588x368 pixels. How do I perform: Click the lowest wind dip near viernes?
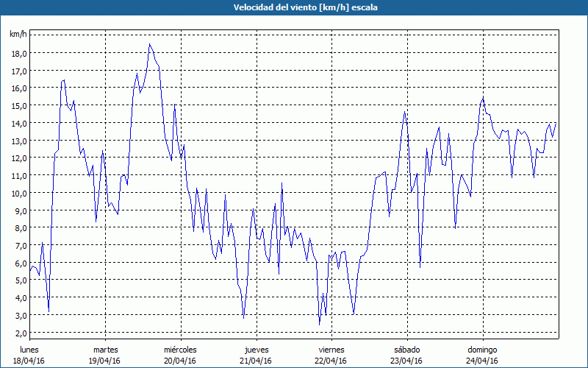click(x=320, y=323)
